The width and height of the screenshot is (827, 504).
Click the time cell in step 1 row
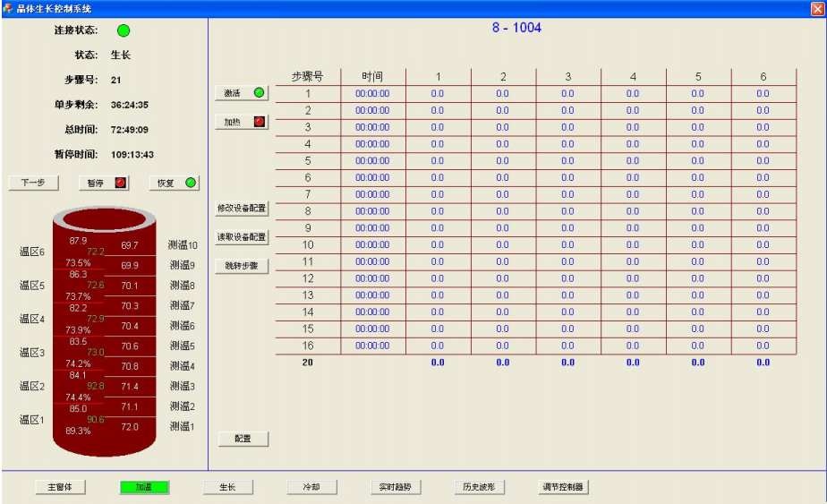click(x=372, y=93)
